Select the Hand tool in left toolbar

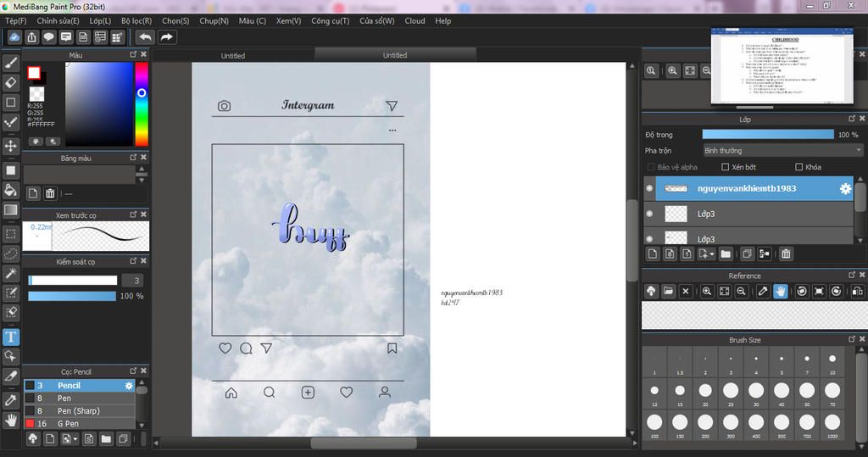click(x=10, y=421)
